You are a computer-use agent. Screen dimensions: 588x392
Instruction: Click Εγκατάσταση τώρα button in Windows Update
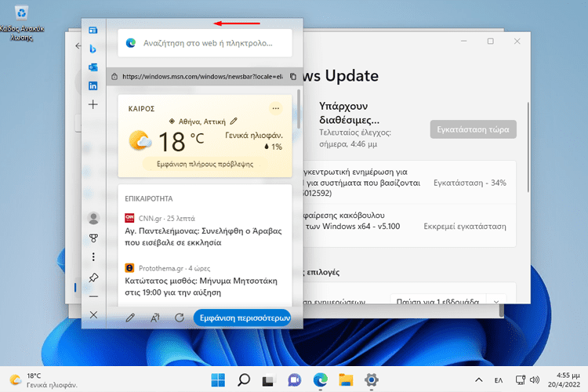474,129
